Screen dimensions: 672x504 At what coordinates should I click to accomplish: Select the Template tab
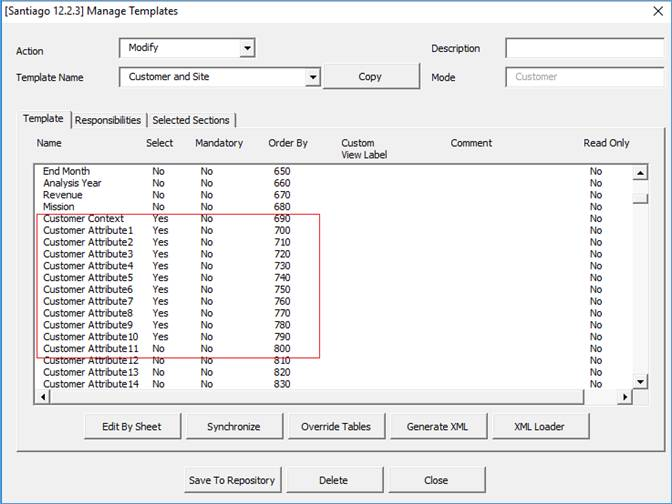(43, 119)
